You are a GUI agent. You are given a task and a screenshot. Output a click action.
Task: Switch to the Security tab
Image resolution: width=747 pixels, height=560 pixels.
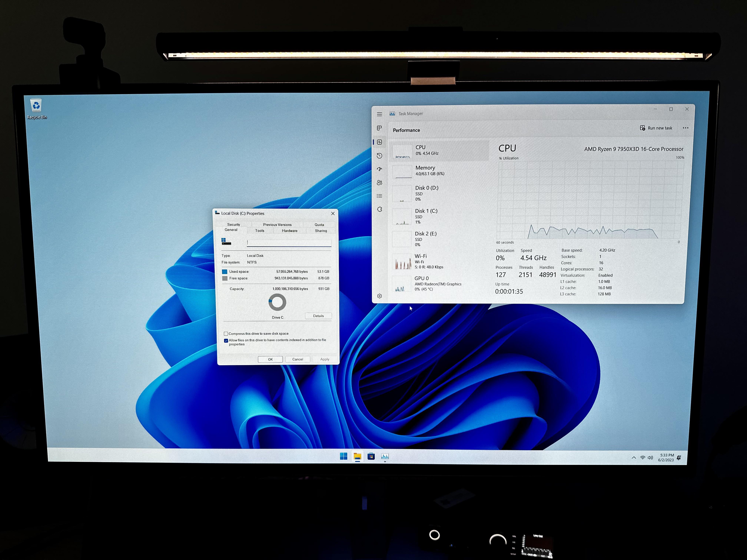233,224
